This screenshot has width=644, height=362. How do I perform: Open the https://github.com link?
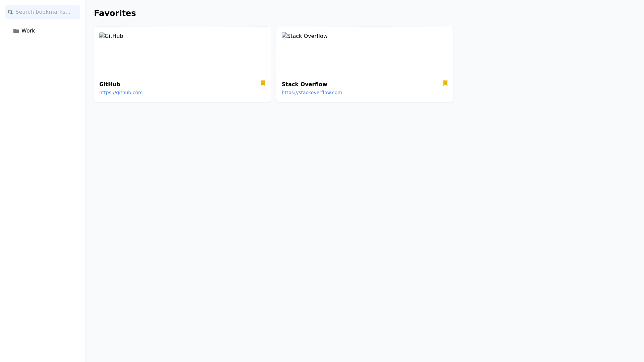point(121,93)
